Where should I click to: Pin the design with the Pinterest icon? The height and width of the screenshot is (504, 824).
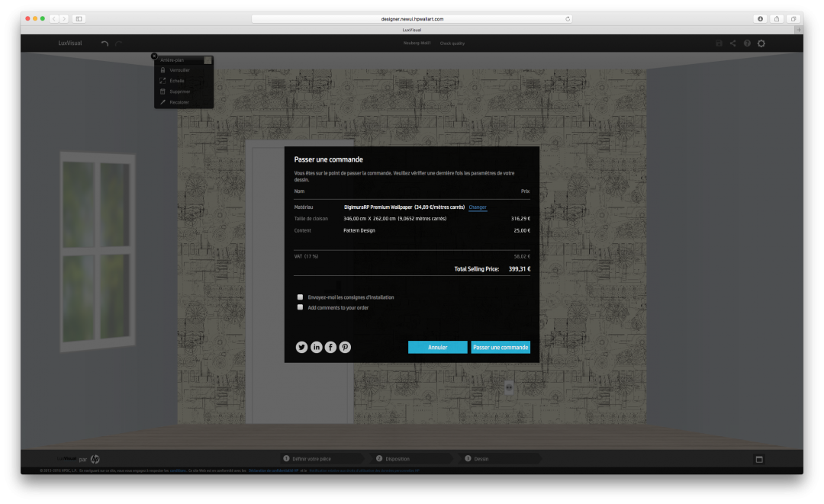click(x=345, y=347)
